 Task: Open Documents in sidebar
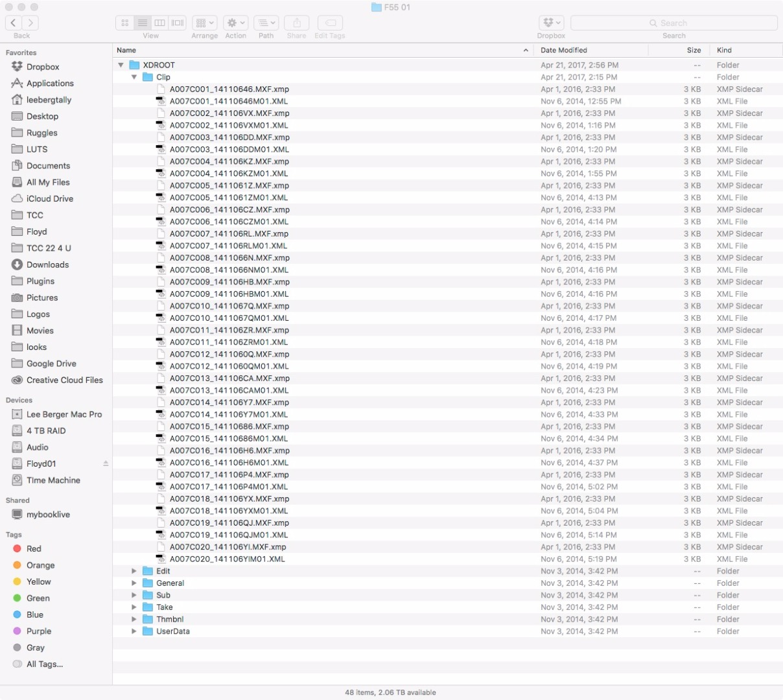(x=48, y=165)
